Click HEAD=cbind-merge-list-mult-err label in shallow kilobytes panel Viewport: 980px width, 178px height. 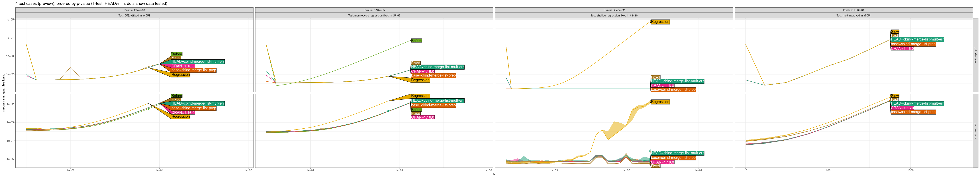677,81
